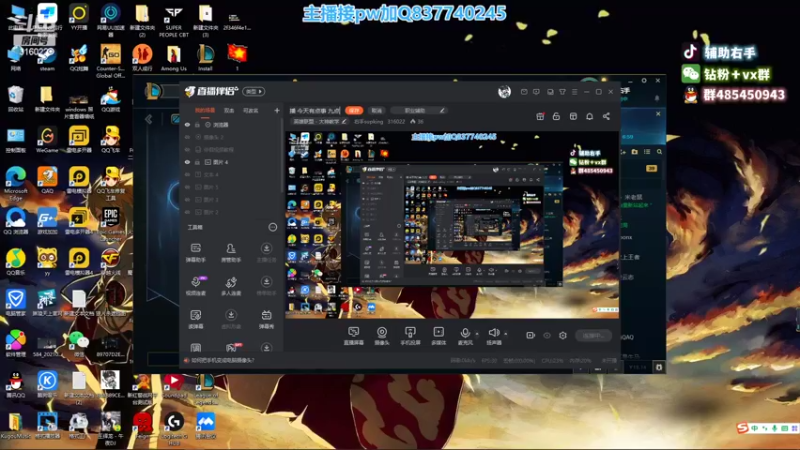Viewport: 800px width, 450px height.
Task: Hide the 图片 4 source layer
Action: point(187,162)
